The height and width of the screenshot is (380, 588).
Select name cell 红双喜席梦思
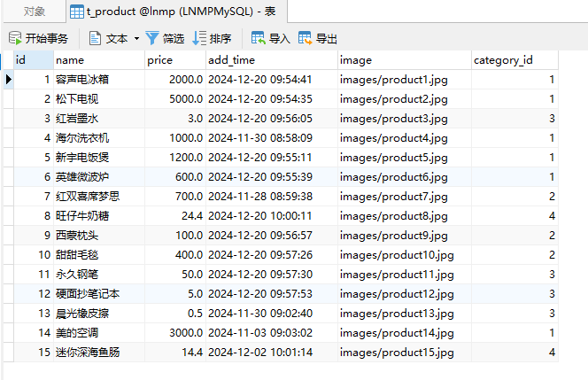(99, 197)
